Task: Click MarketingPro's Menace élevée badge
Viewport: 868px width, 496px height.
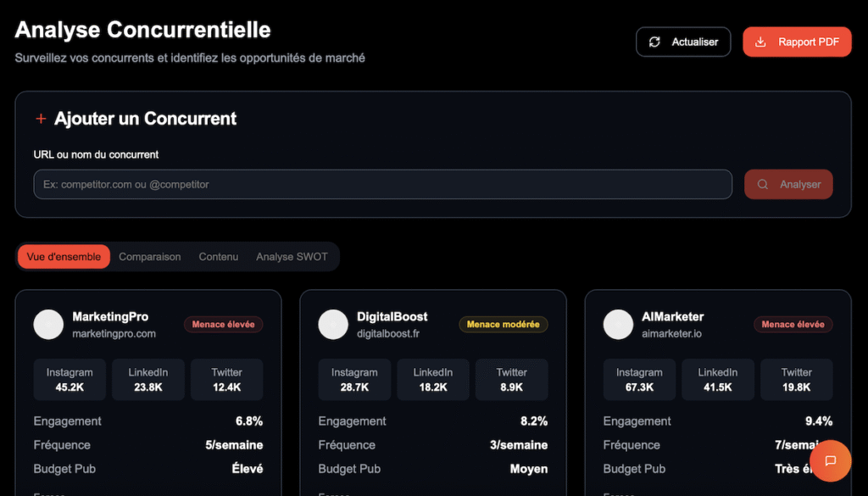Action: click(224, 324)
